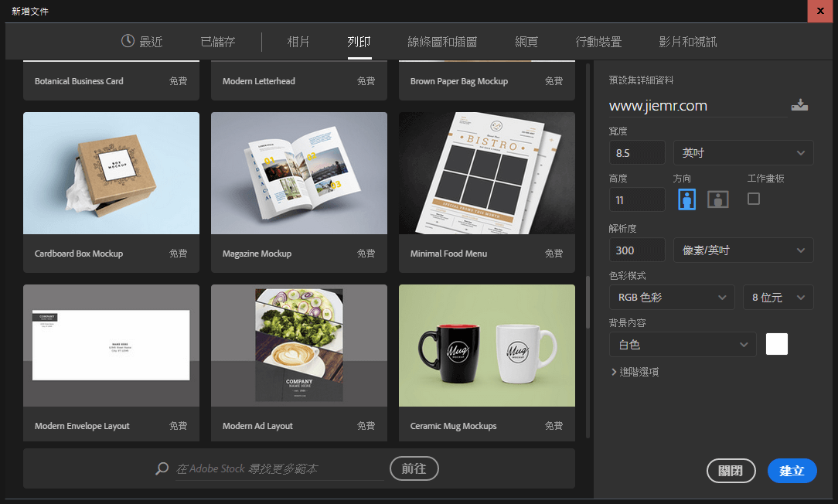Click the download preset icon beside www.jiemr.com
Image resolution: width=838 pixels, height=504 pixels.
(x=800, y=104)
